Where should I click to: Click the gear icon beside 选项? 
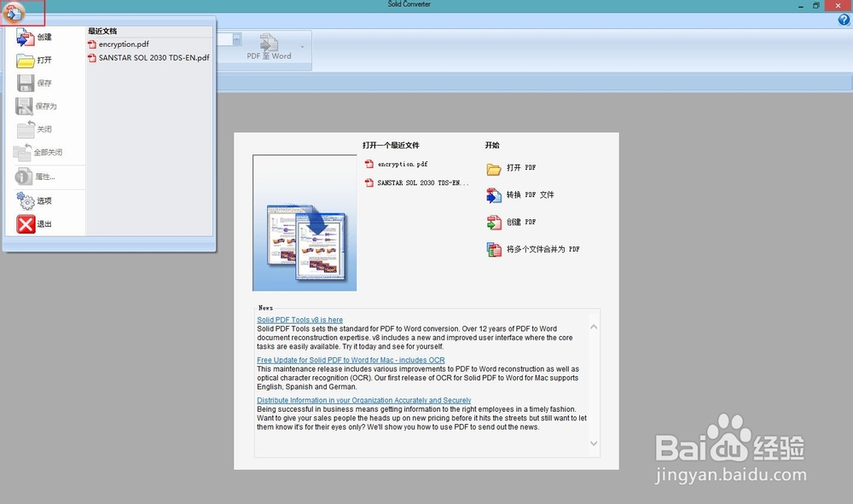tap(25, 200)
